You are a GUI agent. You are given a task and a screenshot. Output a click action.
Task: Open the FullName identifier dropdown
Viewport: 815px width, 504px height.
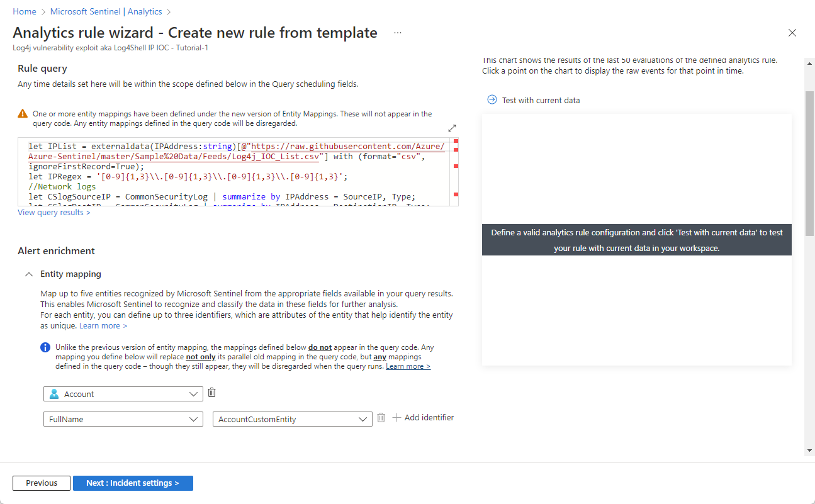(x=123, y=419)
